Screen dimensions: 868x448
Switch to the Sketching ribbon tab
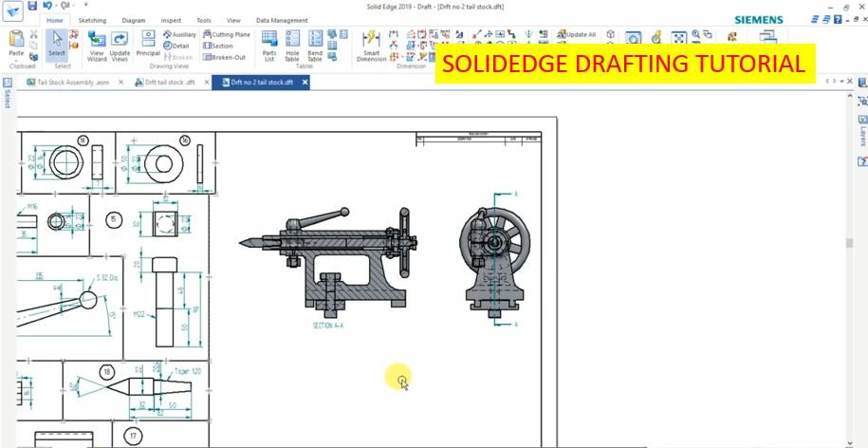tap(92, 20)
